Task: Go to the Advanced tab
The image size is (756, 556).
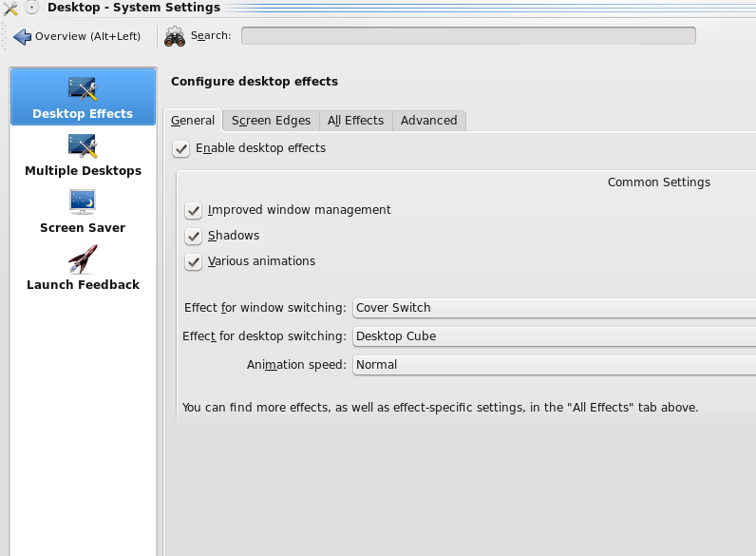Action: 428,121
